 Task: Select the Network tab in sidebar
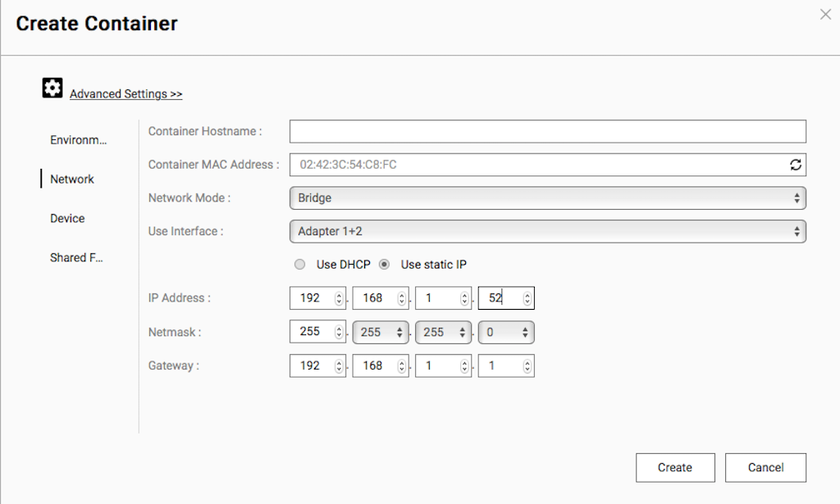72,179
